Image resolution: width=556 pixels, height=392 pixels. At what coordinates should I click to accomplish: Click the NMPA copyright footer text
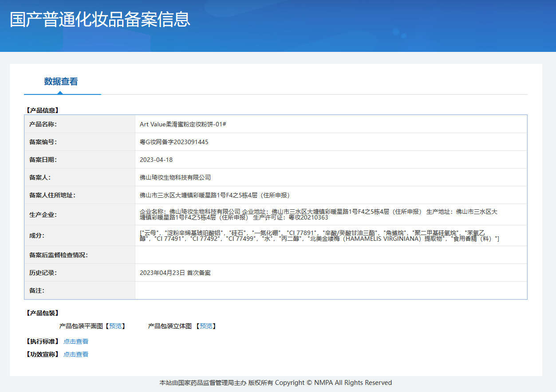point(276,383)
